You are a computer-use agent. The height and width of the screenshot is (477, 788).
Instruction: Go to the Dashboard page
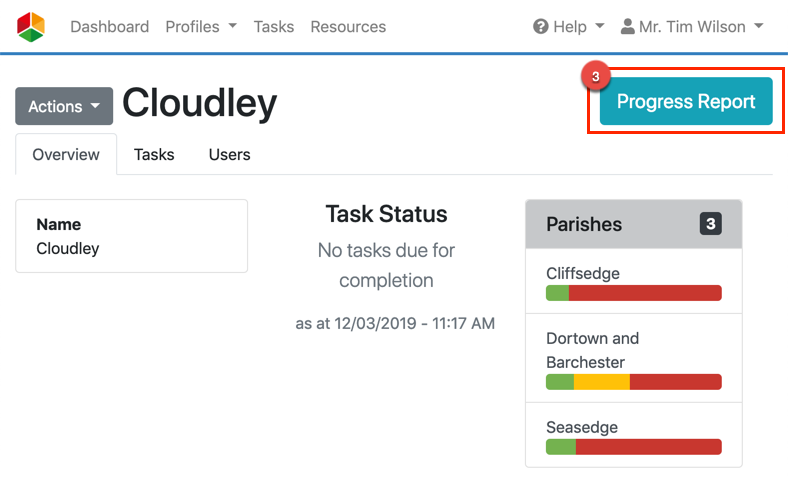[109, 27]
